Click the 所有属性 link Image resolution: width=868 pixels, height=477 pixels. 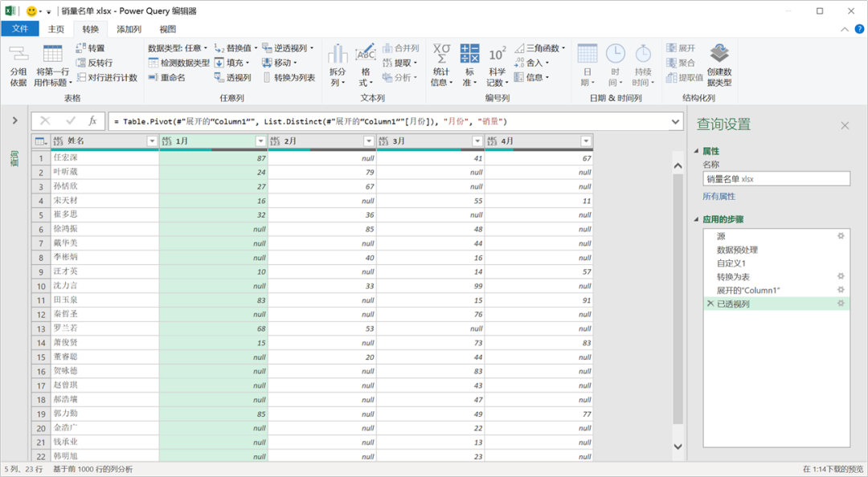pos(719,196)
